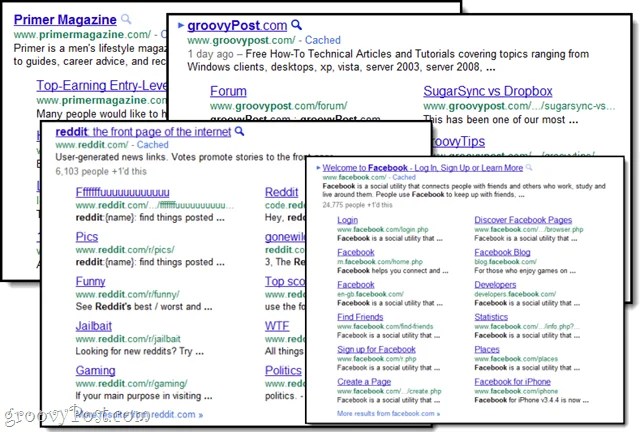Open 'More results from reddit.com »'
This screenshot has width=640, height=432.
click(x=139, y=414)
